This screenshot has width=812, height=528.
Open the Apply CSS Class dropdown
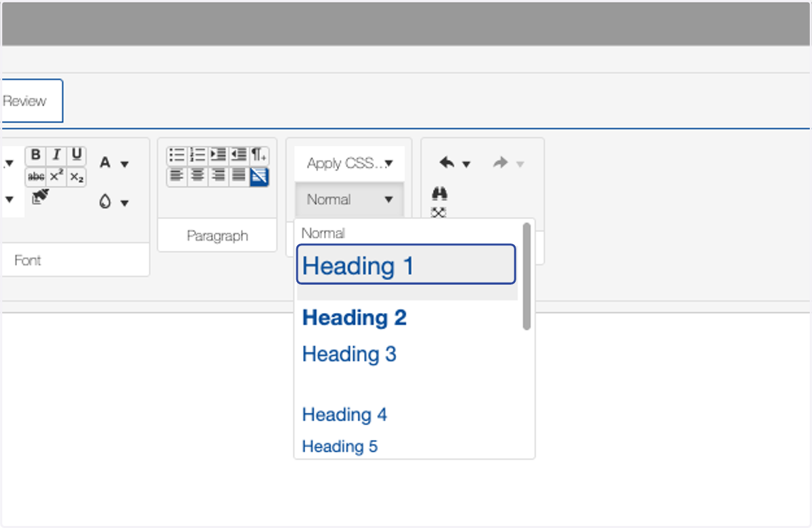click(349, 164)
